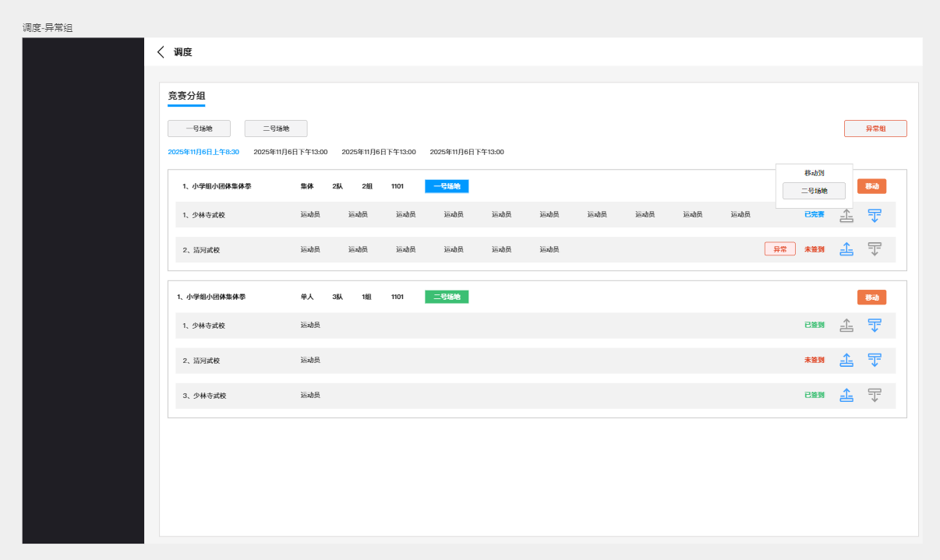
Task: Select the 2025年11月6日上午8:30 time slot
Action: 203,152
